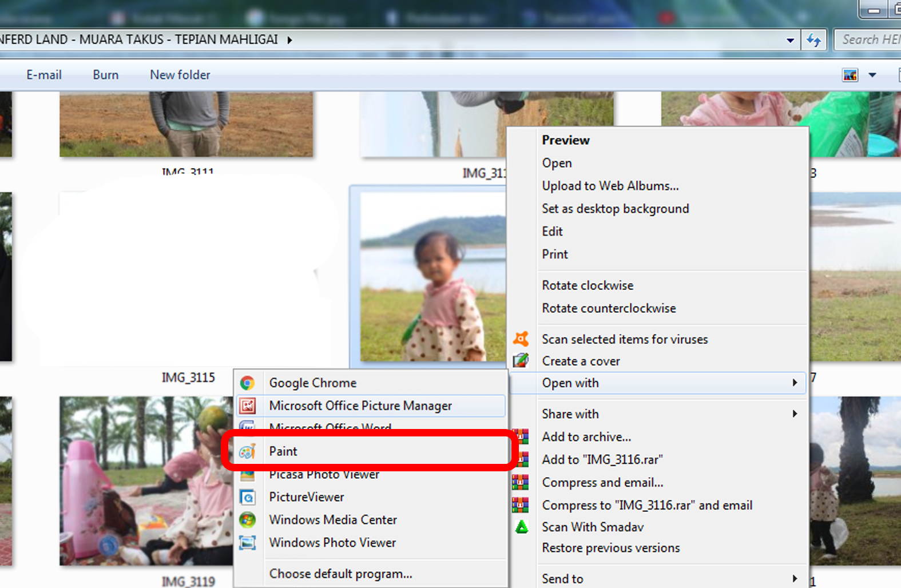Open the view options dropdown arrow
Viewport: 901px width, 588px height.
pyautogui.click(x=872, y=75)
